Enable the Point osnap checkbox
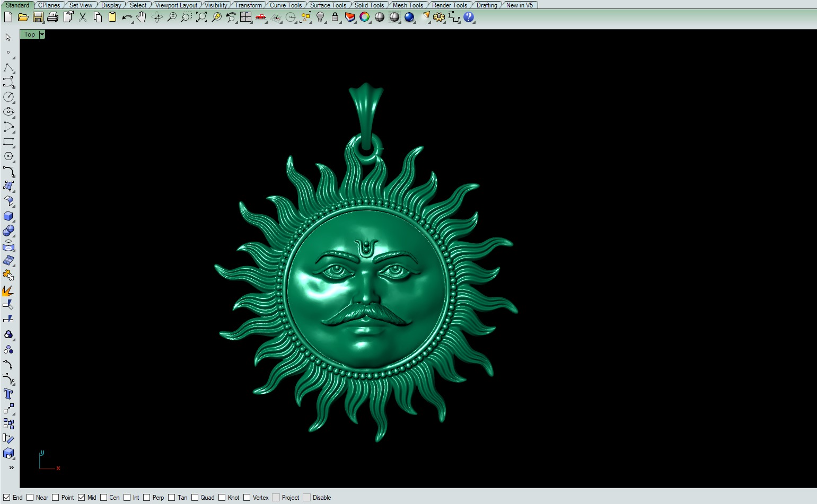Screen dimensions: 817x504 pyautogui.click(x=56, y=498)
